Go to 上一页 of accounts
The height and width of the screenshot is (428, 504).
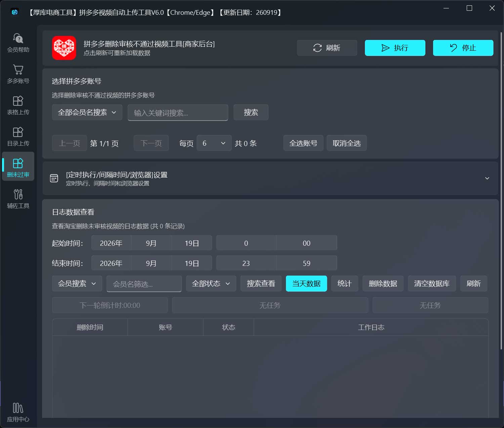pyautogui.click(x=70, y=143)
